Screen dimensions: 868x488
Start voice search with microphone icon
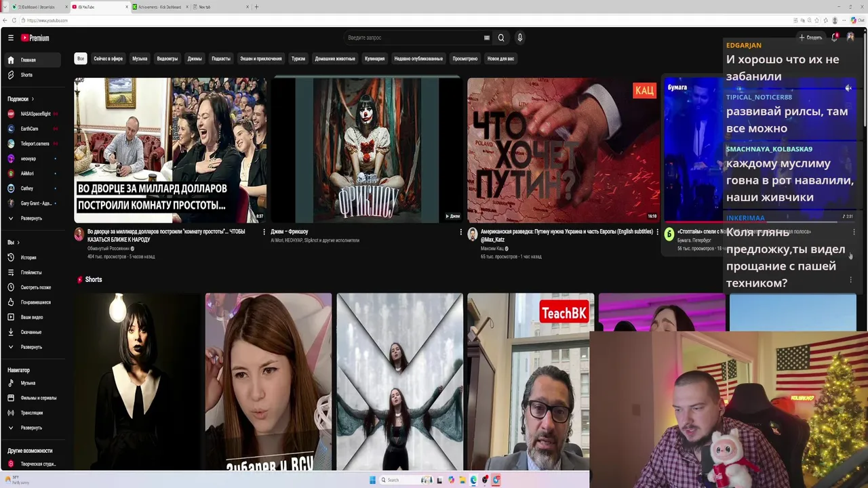519,38
